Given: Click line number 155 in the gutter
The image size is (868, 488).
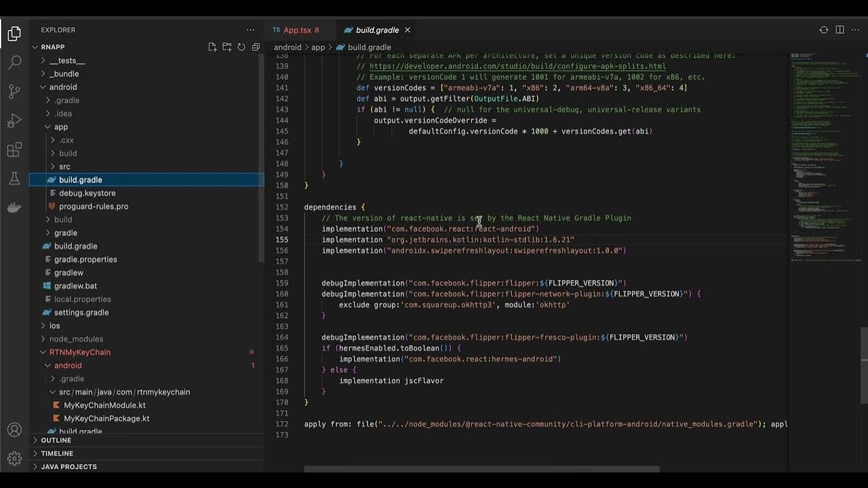Looking at the screenshot, I should click(281, 239).
